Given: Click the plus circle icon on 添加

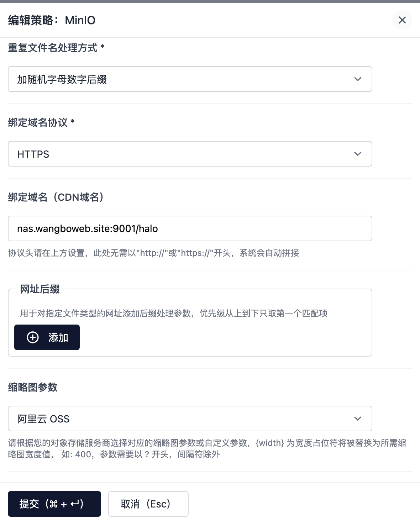Looking at the screenshot, I should click(33, 337).
